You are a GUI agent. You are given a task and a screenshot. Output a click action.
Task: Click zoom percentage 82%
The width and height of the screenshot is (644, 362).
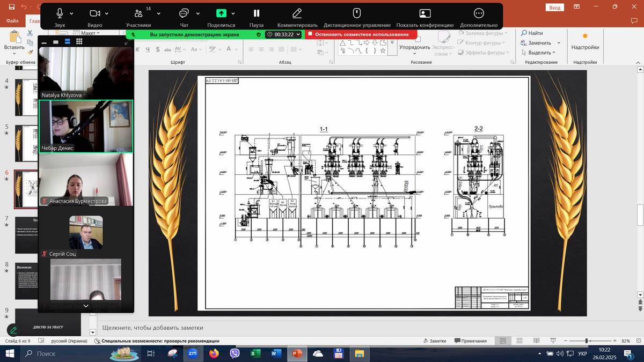click(626, 341)
